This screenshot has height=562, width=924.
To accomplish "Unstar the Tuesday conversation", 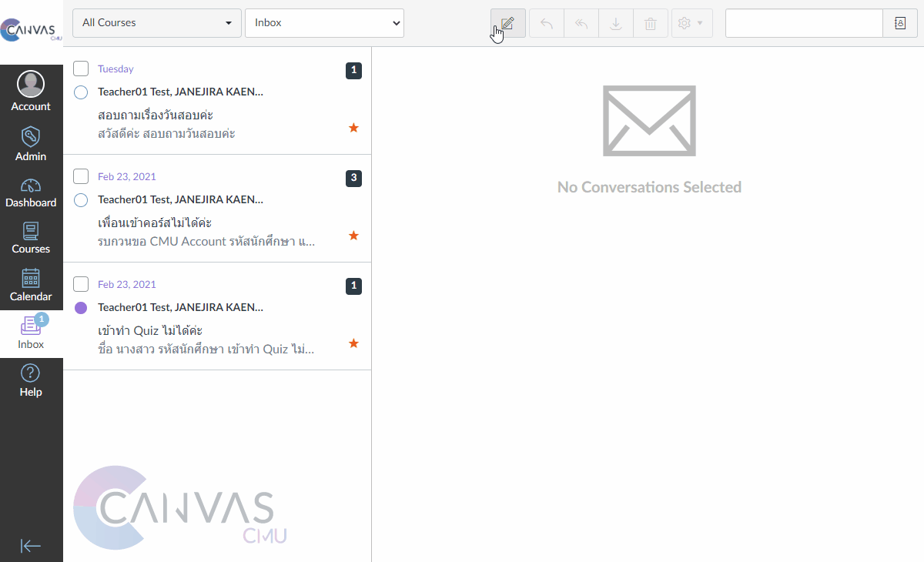I will click(x=353, y=128).
